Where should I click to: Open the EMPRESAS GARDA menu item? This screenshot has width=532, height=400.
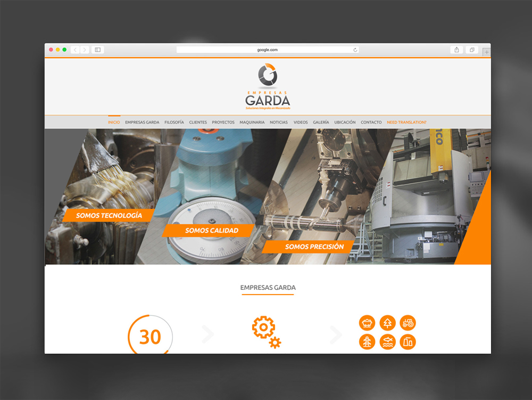[x=142, y=123]
